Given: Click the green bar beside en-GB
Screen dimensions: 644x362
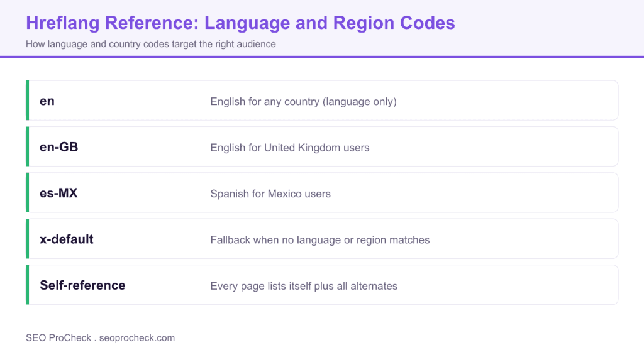Looking at the screenshot, I should (x=27, y=146).
